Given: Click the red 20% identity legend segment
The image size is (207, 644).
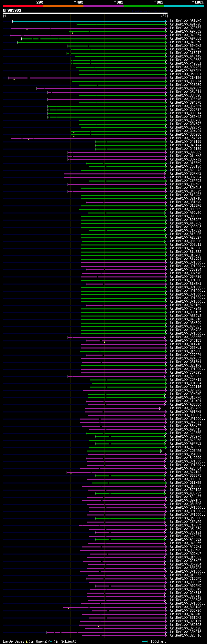Looking at the screenshot, I should coord(23,6).
